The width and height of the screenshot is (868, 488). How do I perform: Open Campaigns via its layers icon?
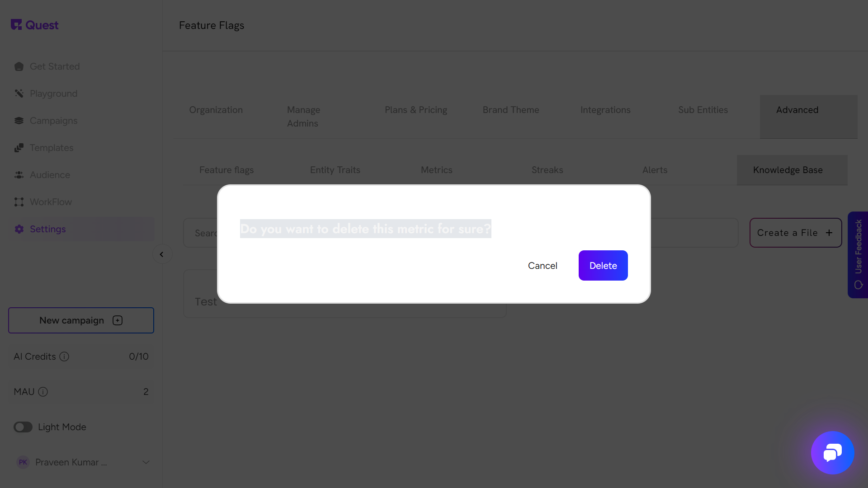pos(19,121)
